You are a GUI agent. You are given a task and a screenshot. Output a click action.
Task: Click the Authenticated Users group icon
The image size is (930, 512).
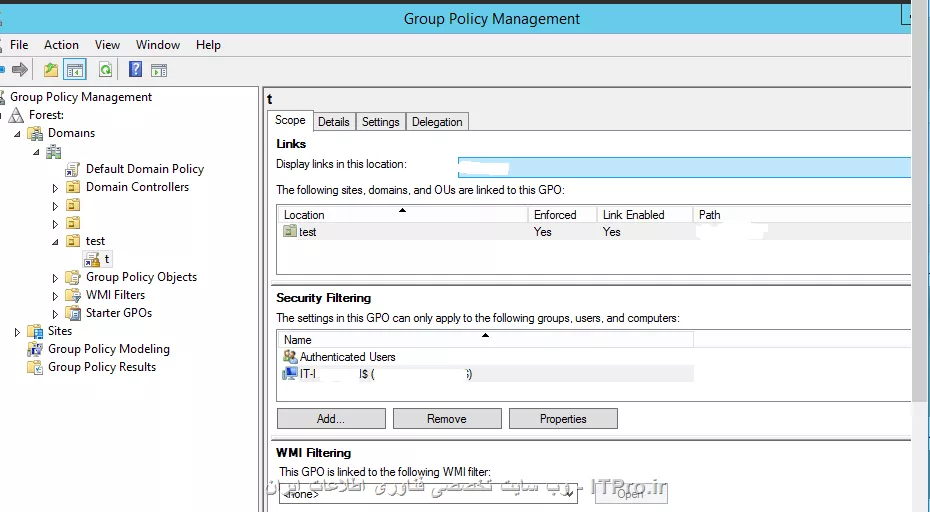click(290, 357)
